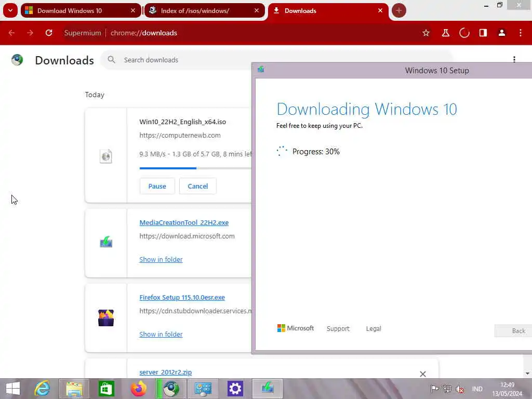Screen dimensions: 532x399
Task: Click the Firefox Setup file icon
Action: (106, 317)
